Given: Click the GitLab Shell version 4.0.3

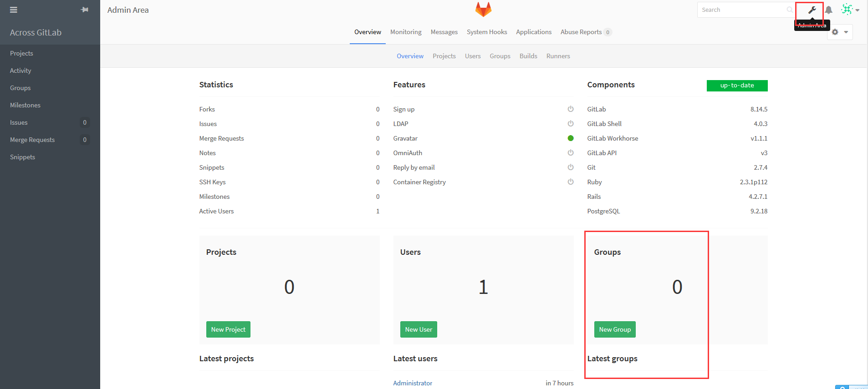Looking at the screenshot, I should 761,124.
